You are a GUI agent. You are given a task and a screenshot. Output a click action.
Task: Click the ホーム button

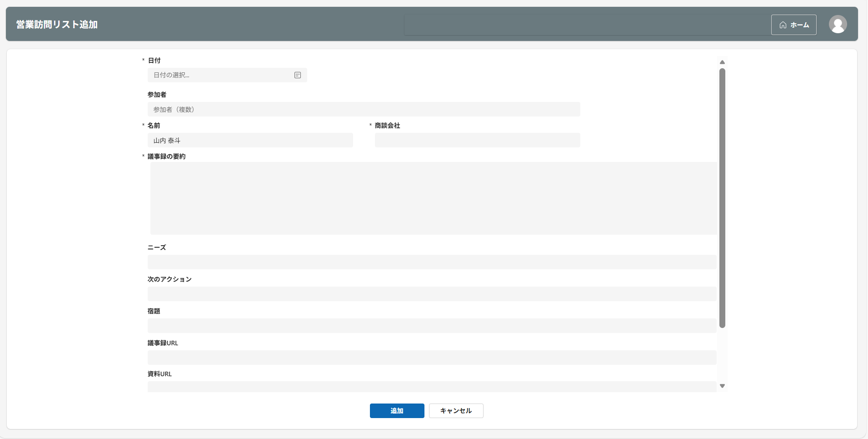pos(793,25)
